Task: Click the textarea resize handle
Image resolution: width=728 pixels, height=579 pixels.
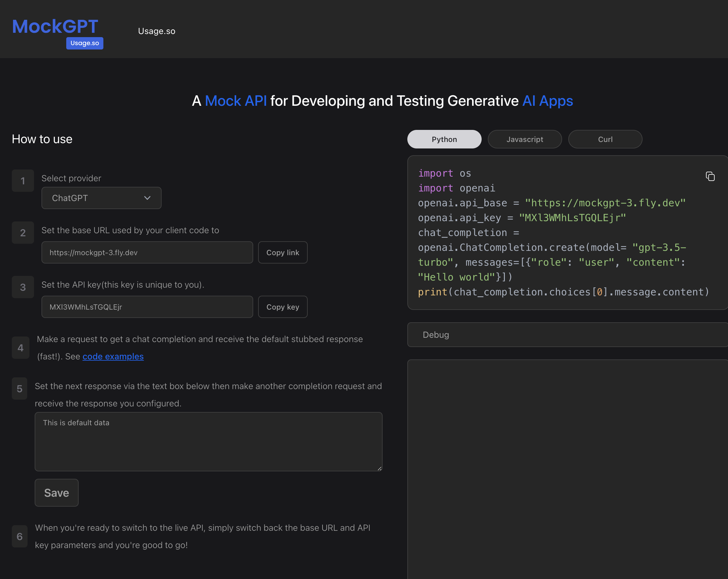Action: (x=379, y=468)
